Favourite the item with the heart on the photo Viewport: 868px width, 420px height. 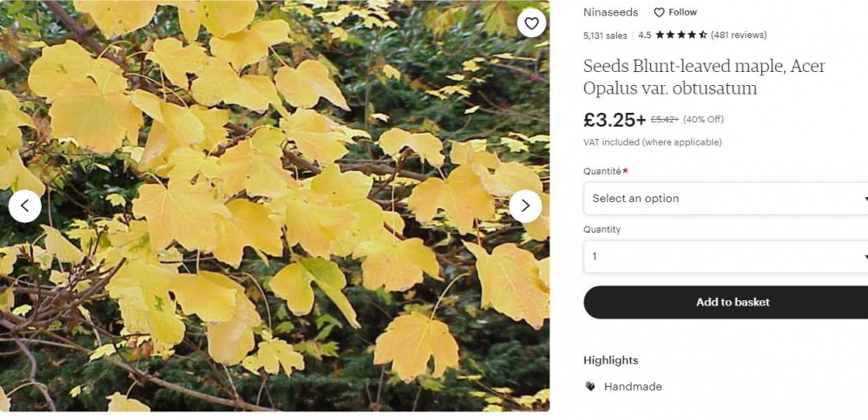coord(531,23)
